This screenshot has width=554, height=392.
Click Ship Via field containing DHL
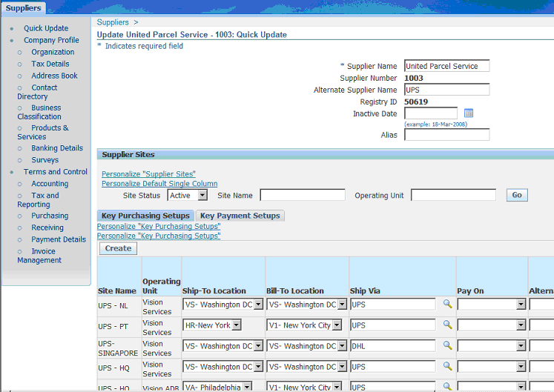(393, 346)
